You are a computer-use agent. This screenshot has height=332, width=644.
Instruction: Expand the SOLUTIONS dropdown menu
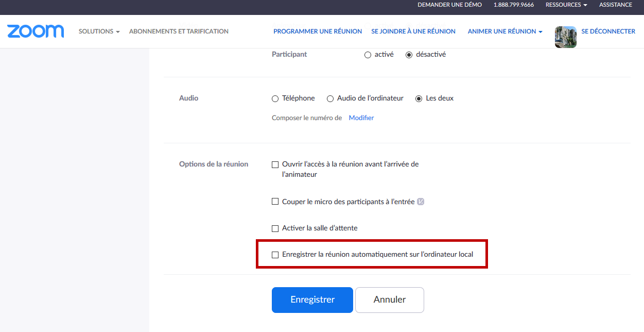tap(99, 31)
